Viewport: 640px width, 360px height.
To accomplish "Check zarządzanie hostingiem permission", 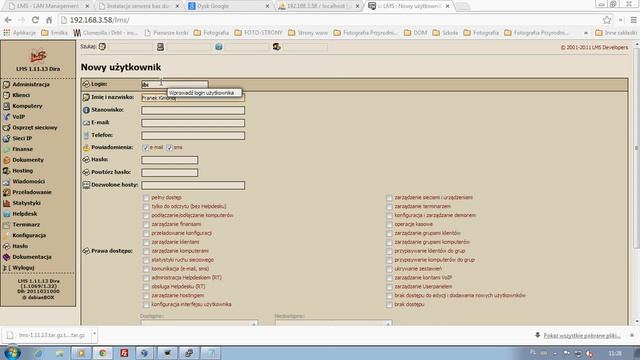I will pos(146,296).
